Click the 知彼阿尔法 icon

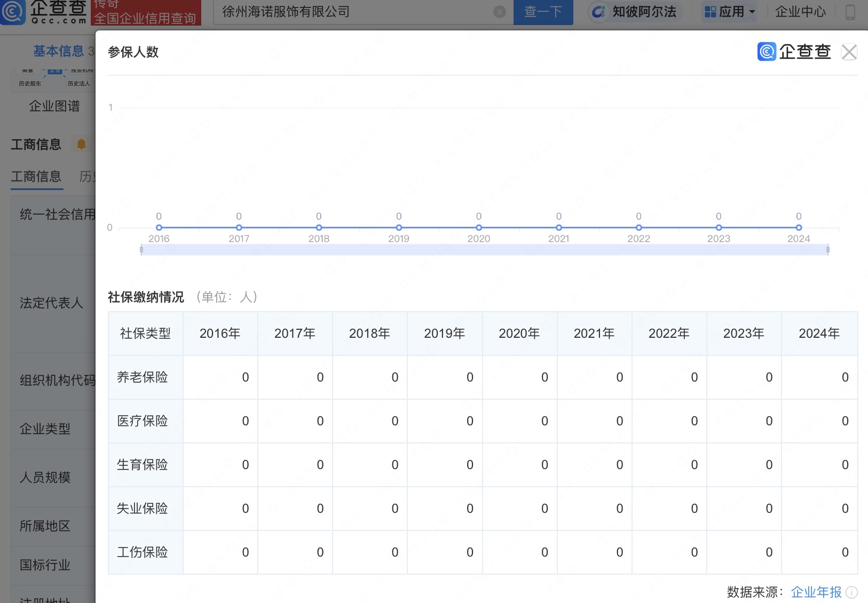[599, 12]
